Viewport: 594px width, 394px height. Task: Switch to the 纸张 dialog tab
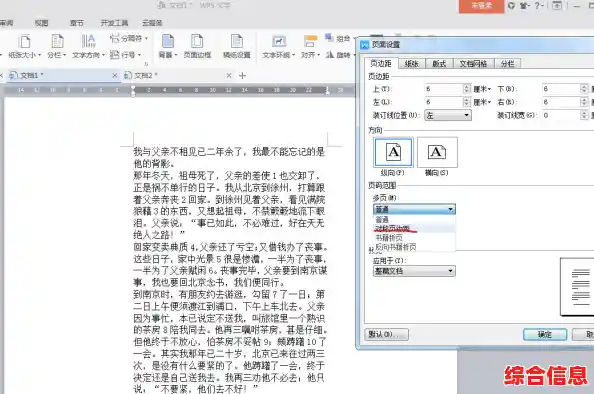[x=411, y=64]
